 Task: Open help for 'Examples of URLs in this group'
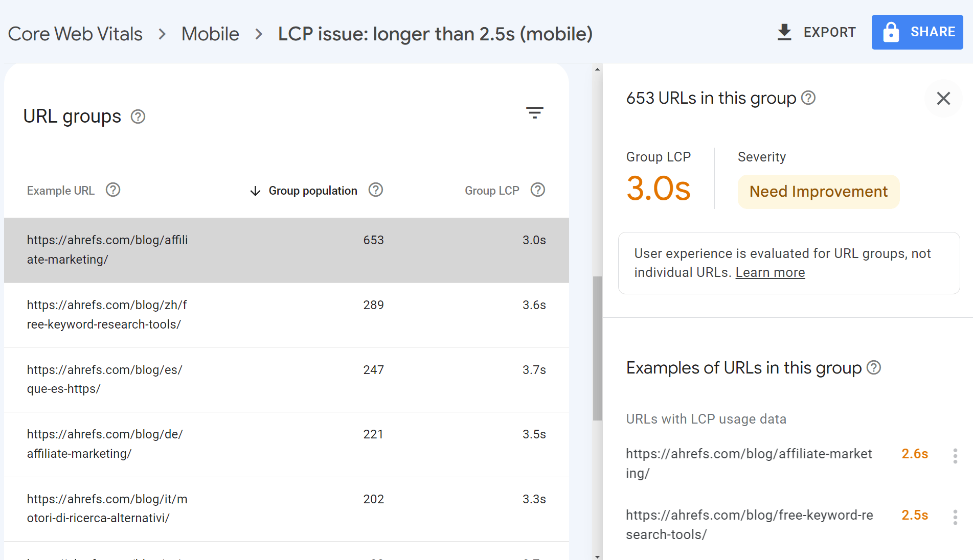874,367
